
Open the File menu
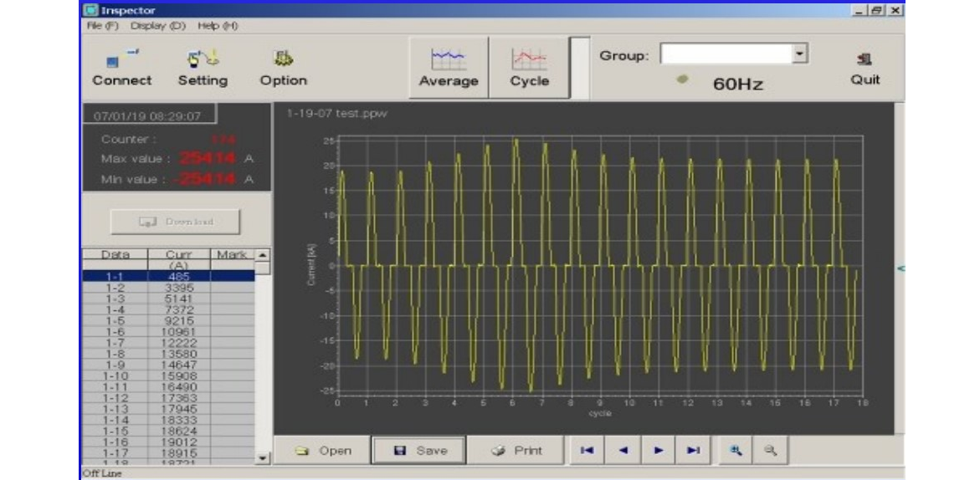click(x=100, y=24)
